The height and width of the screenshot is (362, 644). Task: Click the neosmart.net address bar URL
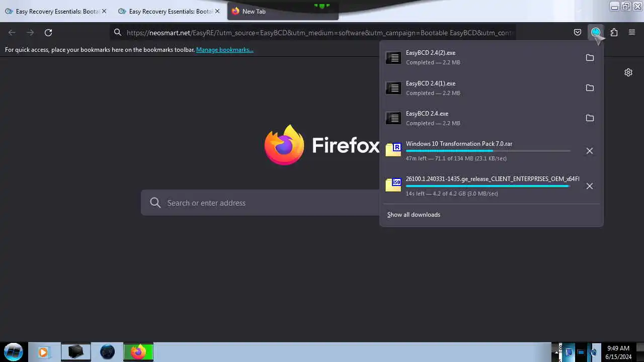pos(319,33)
